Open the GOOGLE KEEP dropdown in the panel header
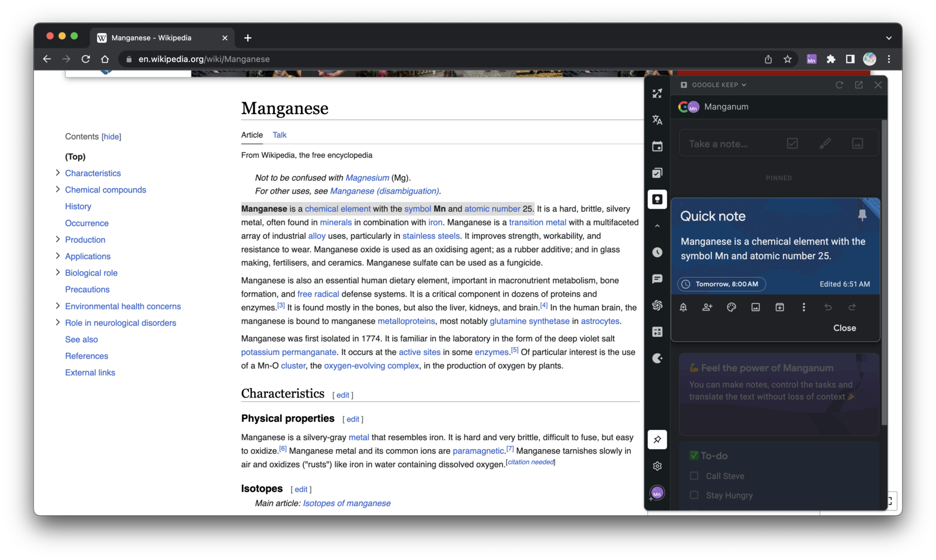This screenshot has width=936, height=560. 717,85
